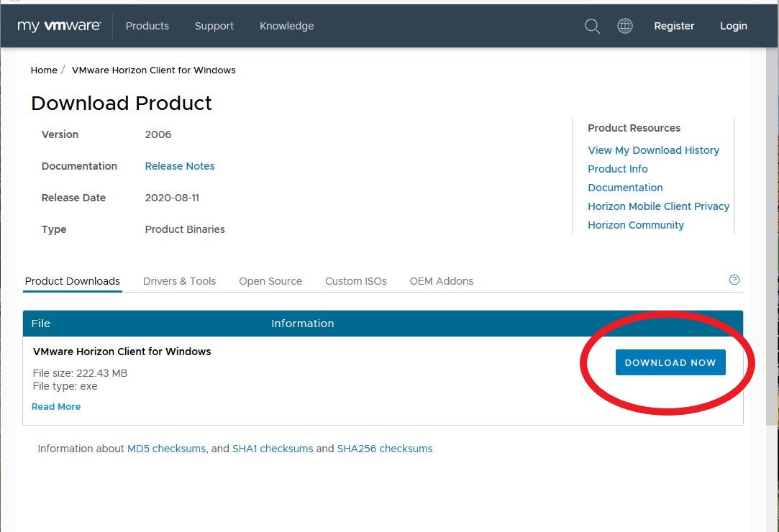Open View My Download History
This screenshot has width=779, height=532.
[653, 150]
